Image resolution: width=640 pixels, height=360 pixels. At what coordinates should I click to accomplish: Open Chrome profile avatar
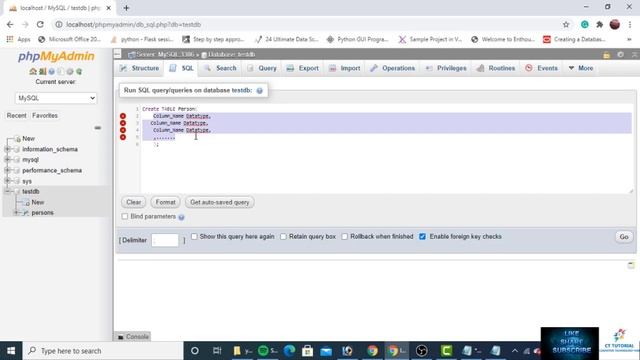point(615,24)
